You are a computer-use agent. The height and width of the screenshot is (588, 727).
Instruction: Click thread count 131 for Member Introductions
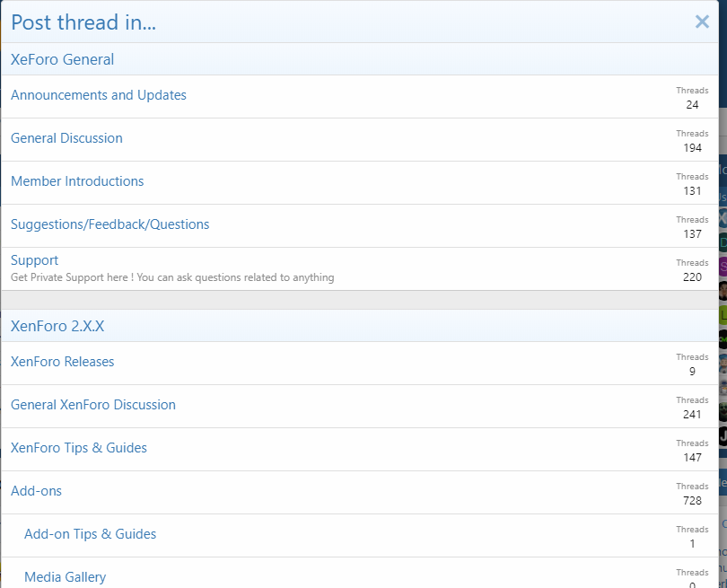coord(692,191)
